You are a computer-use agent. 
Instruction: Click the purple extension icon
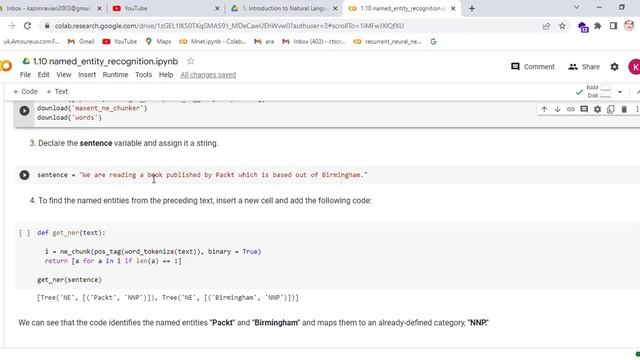[583, 27]
